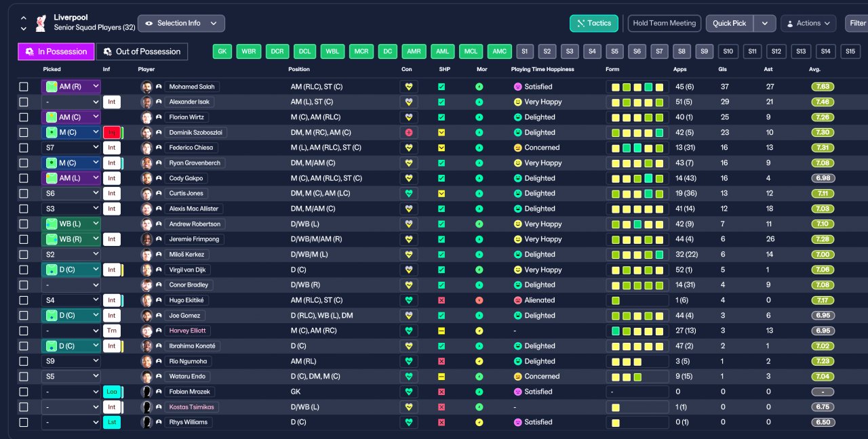Tick the checkbox for Alexander Isak
Viewport: 868px width, 439px height.
coord(24,102)
